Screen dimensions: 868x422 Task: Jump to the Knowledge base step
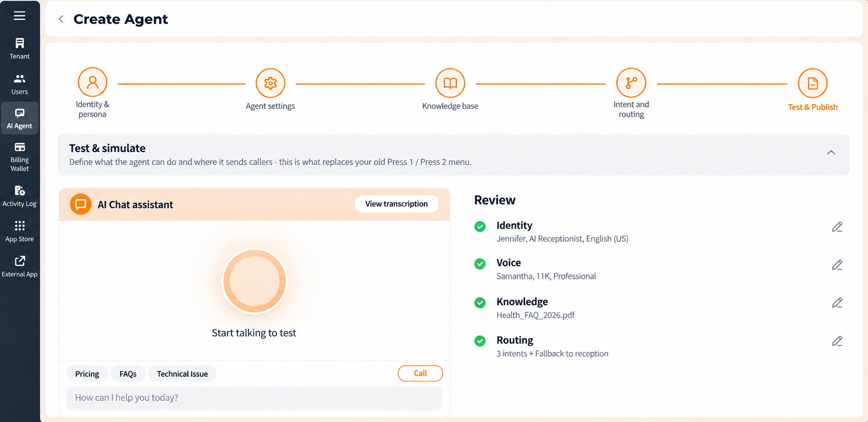click(450, 90)
